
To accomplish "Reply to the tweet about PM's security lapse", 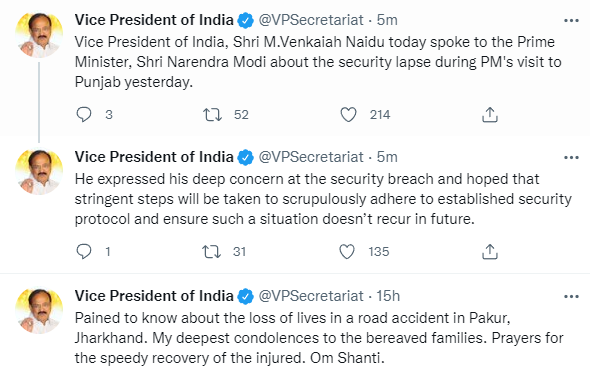I will [x=84, y=114].
